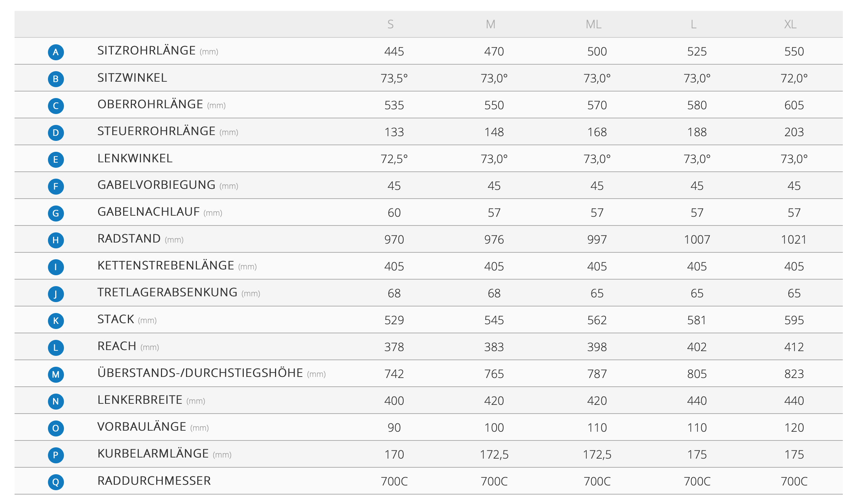Viewport: 853px width, 504px height.
Task: Select the GABELVORBIEGUNG row label
Action: point(157,185)
